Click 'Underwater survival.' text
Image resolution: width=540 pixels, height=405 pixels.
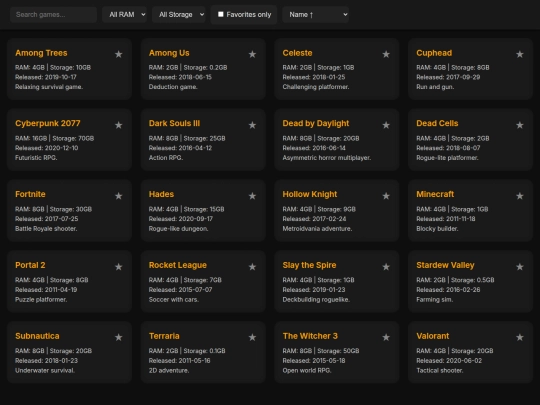click(45, 371)
